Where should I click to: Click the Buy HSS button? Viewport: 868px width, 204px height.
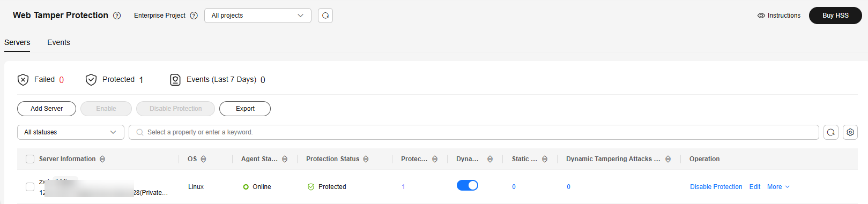point(835,16)
